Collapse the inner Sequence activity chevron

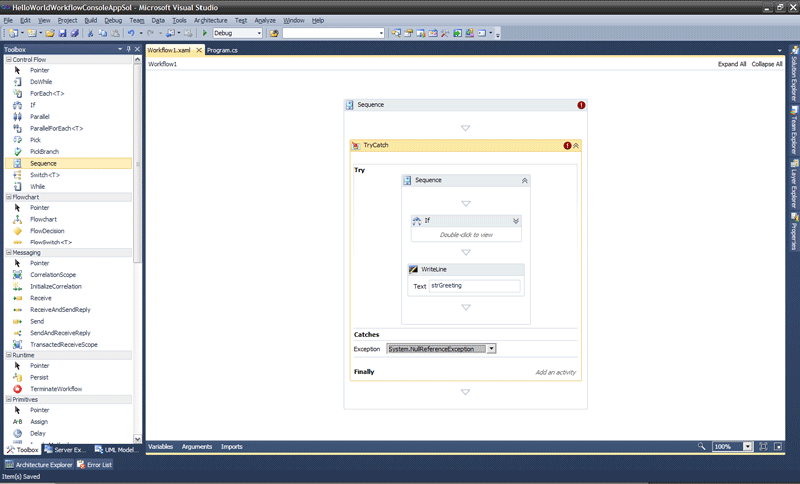point(524,181)
